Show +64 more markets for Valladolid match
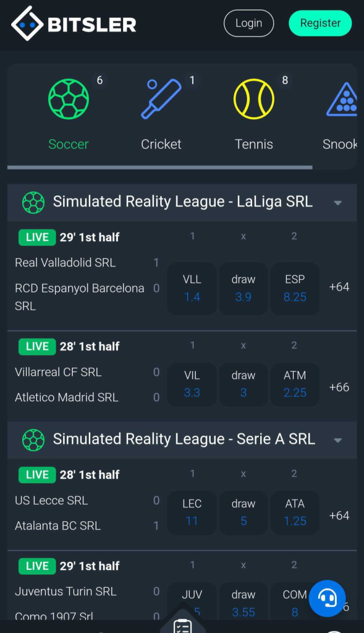The image size is (364, 633). pos(339,287)
